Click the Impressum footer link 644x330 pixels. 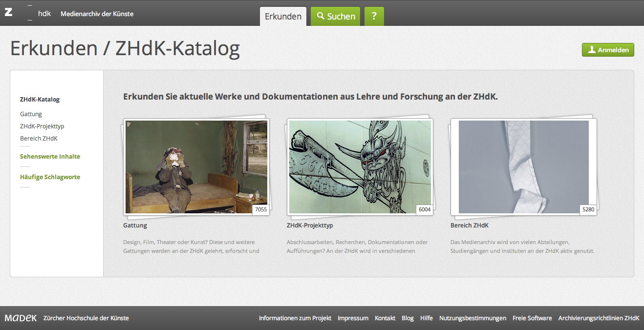tap(353, 318)
